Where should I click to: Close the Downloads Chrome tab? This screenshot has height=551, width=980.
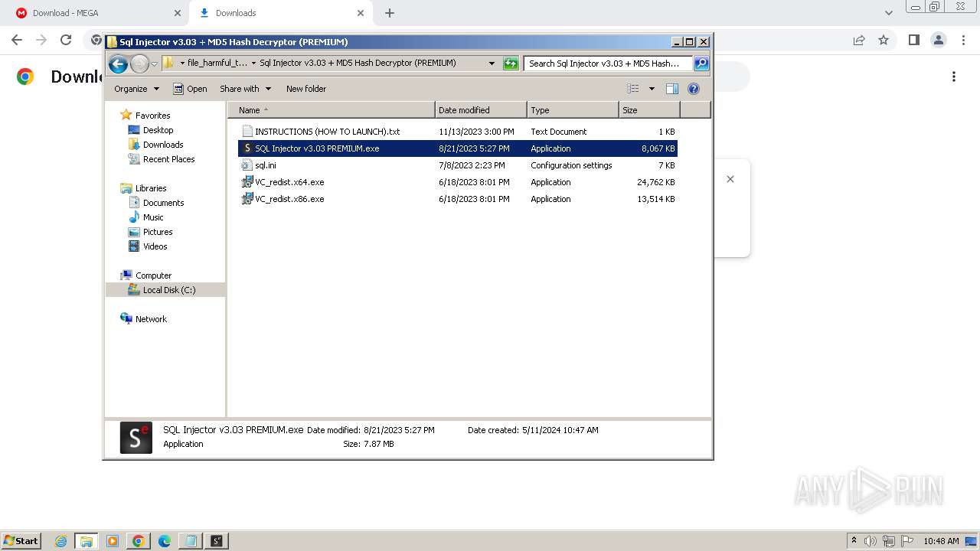tap(361, 13)
